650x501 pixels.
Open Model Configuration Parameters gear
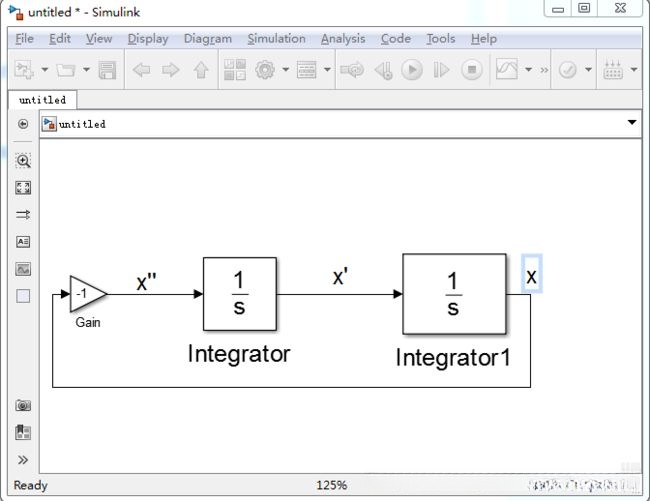coord(265,69)
